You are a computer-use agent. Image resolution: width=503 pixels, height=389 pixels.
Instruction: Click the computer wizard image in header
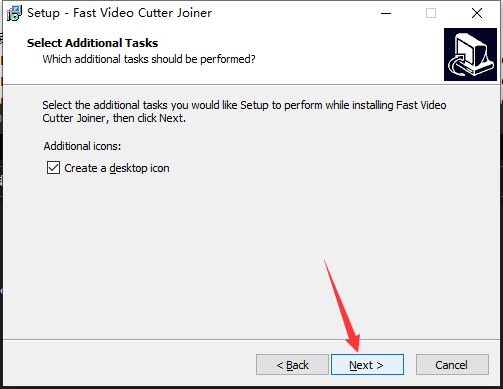tap(470, 54)
